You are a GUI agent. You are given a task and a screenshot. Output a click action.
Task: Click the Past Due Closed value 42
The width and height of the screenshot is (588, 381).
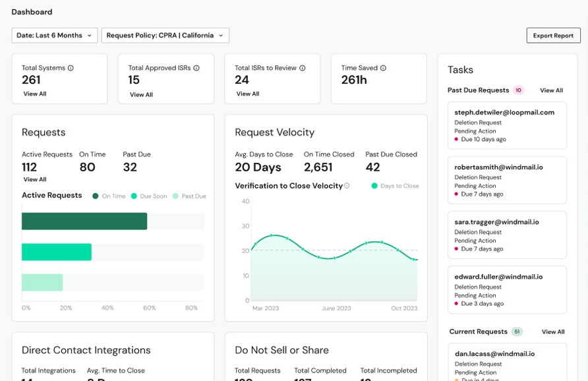(372, 167)
